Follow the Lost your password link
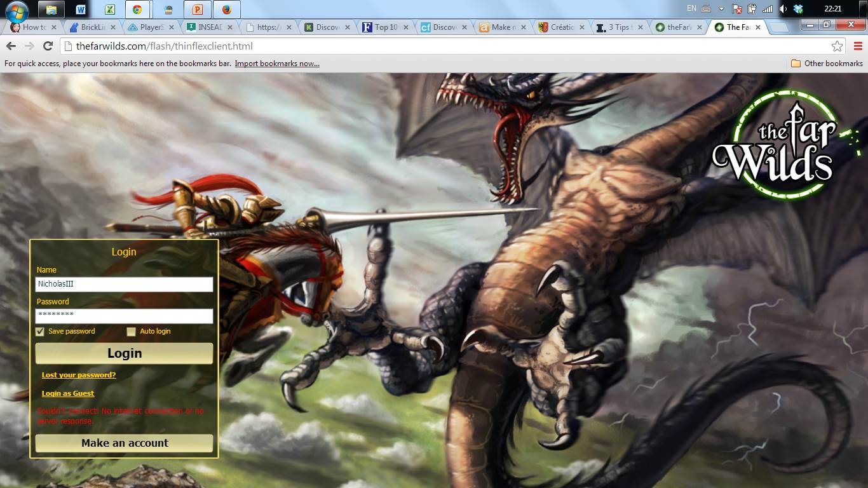 (79, 375)
